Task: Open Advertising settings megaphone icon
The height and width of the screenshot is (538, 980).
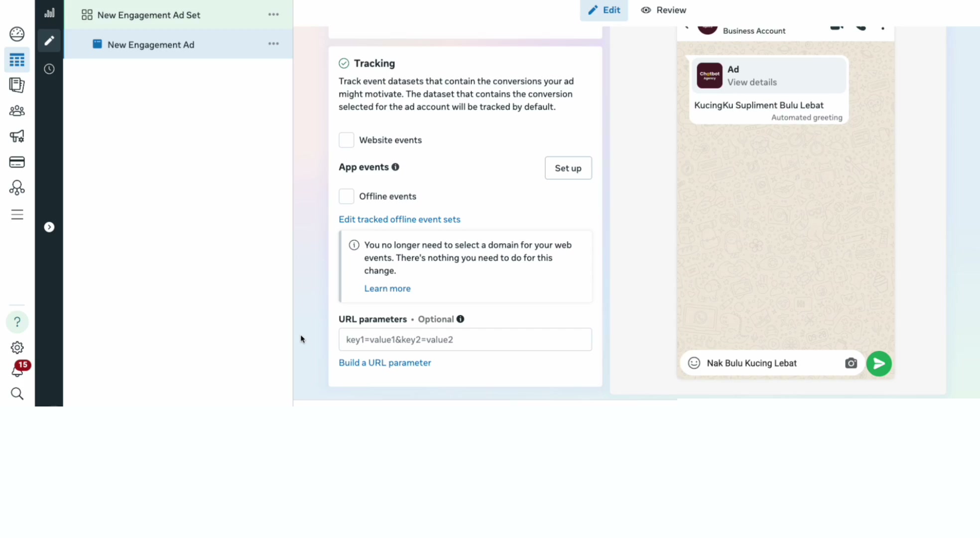Action: point(17,136)
